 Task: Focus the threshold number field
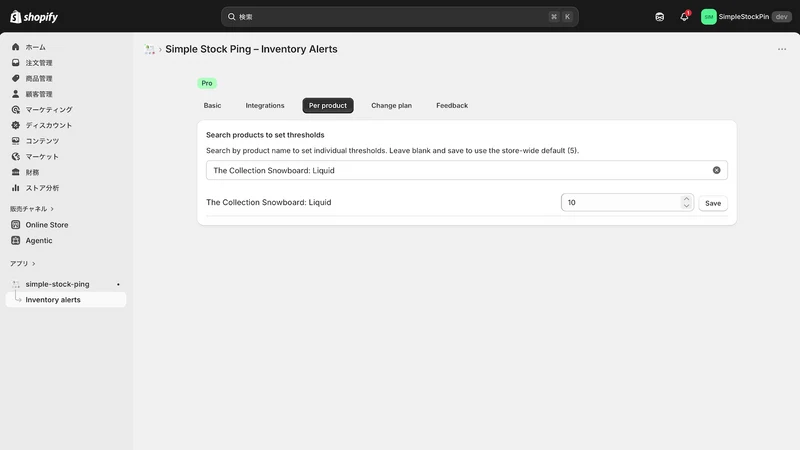click(x=627, y=203)
